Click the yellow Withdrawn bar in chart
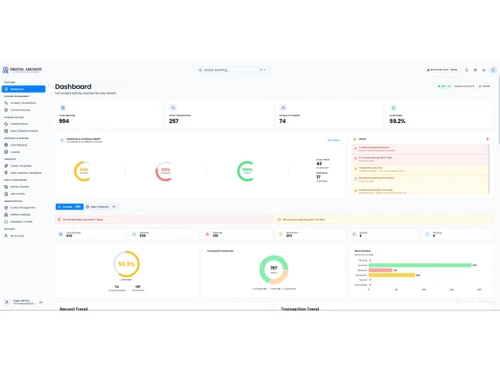This screenshot has width=500, height=375. (392, 275)
